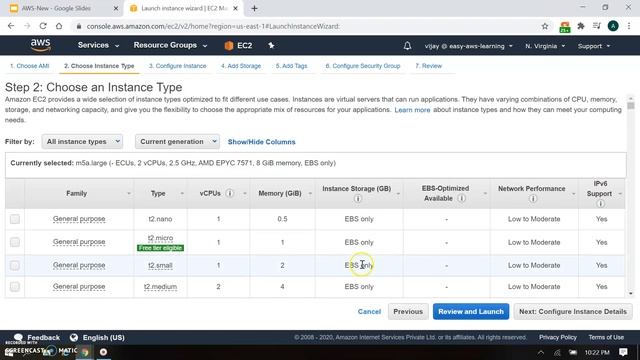This screenshot has height=360, width=640.
Task: Go to 1. Choose AMI step
Action: pyautogui.click(x=29, y=66)
